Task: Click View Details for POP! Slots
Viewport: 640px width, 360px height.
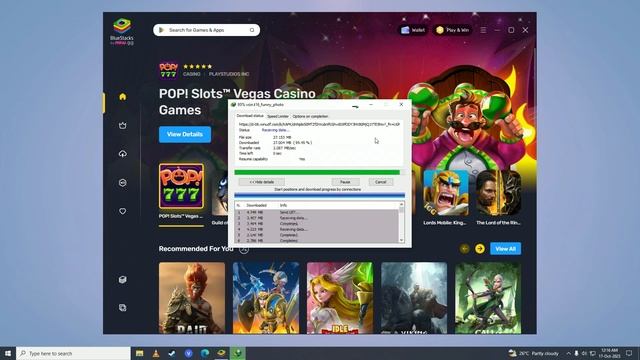Action: 185,134
